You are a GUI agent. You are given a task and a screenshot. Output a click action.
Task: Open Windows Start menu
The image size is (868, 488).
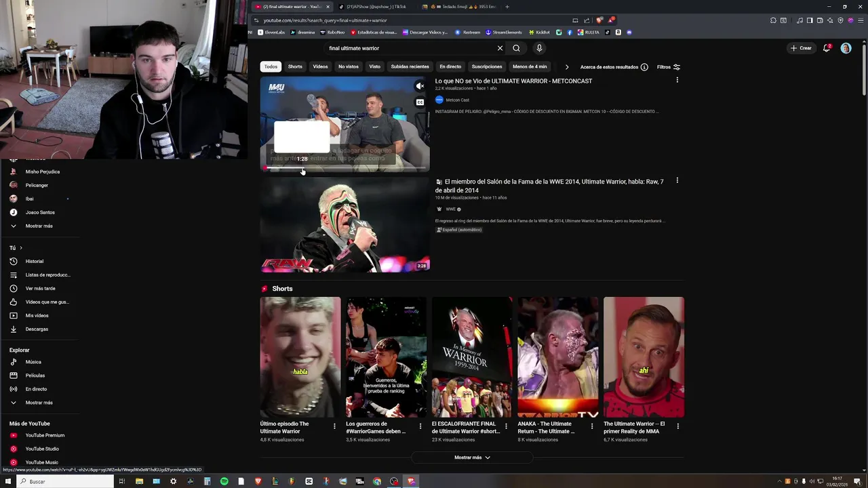point(7,481)
